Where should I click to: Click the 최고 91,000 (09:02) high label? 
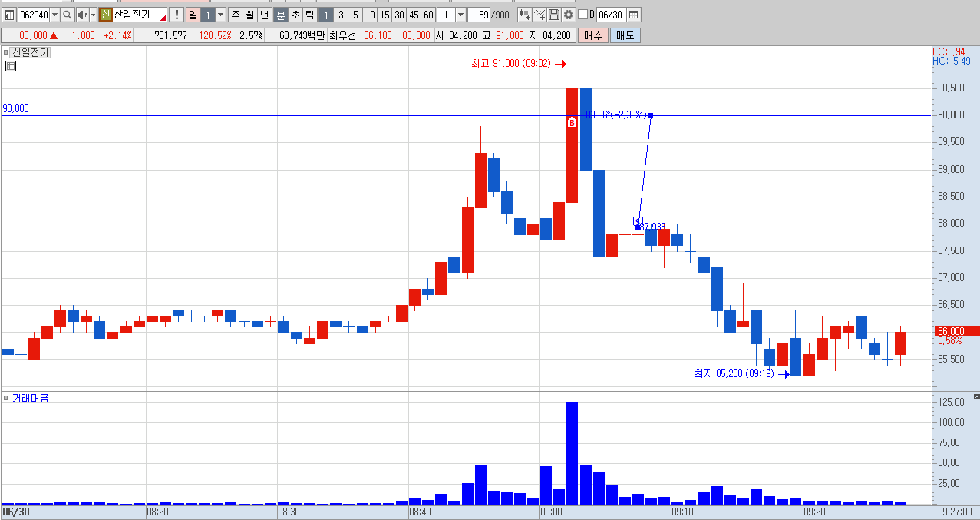tap(511, 64)
